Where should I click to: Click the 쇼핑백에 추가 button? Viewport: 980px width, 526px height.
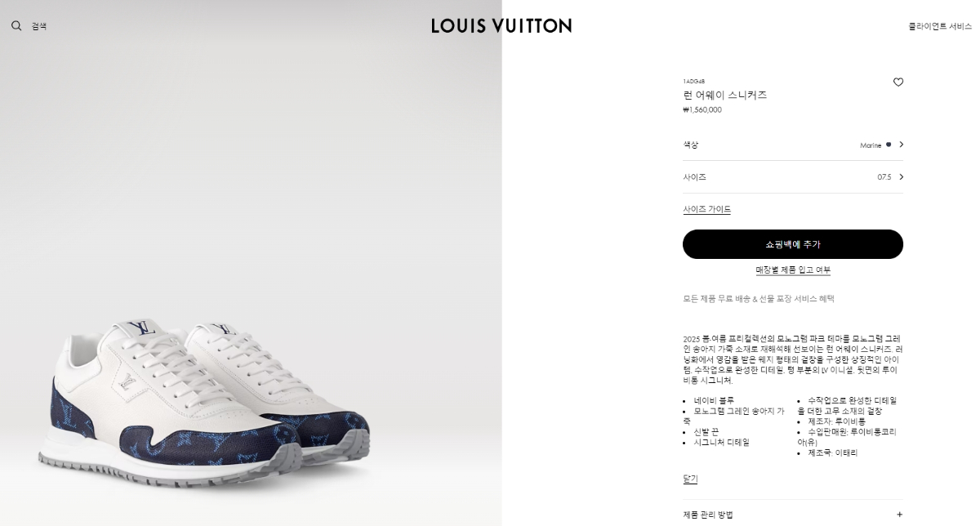pyautogui.click(x=793, y=244)
